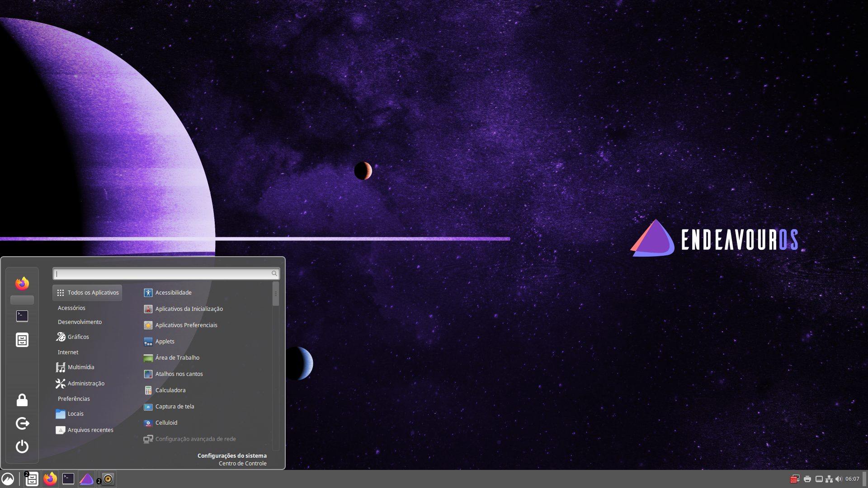The width and height of the screenshot is (868, 488).
Task: Click the power off icon in the menu
Action: tap(22, 446)
